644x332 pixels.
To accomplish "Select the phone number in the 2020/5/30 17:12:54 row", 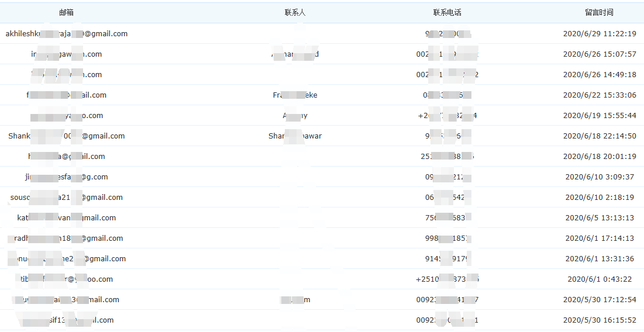I will click(447, 300).
